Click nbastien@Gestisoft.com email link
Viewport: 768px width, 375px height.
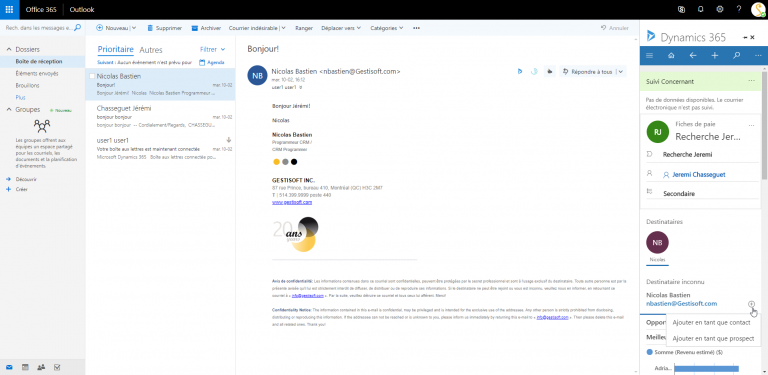tap(682, 304)
